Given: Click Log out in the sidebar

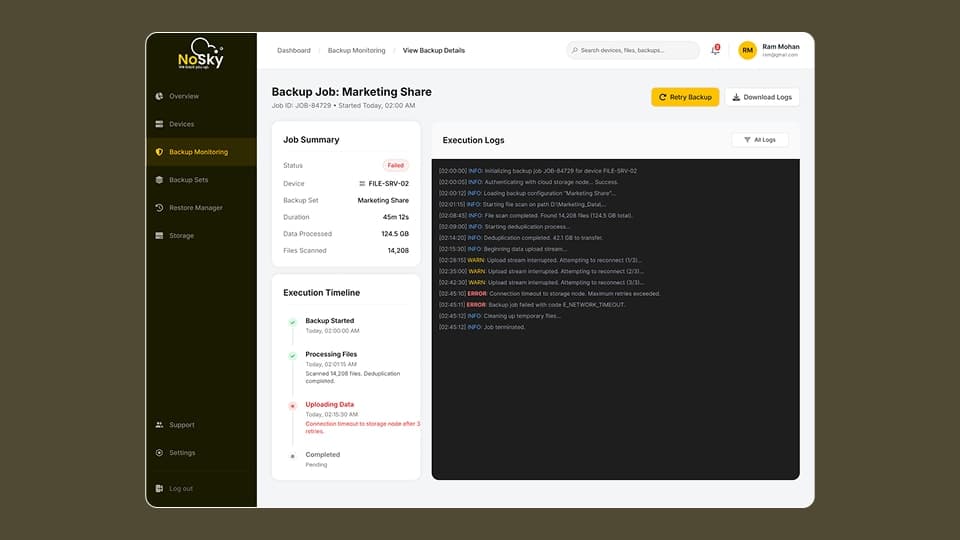Looking at the screenshot, I should 180,489.
